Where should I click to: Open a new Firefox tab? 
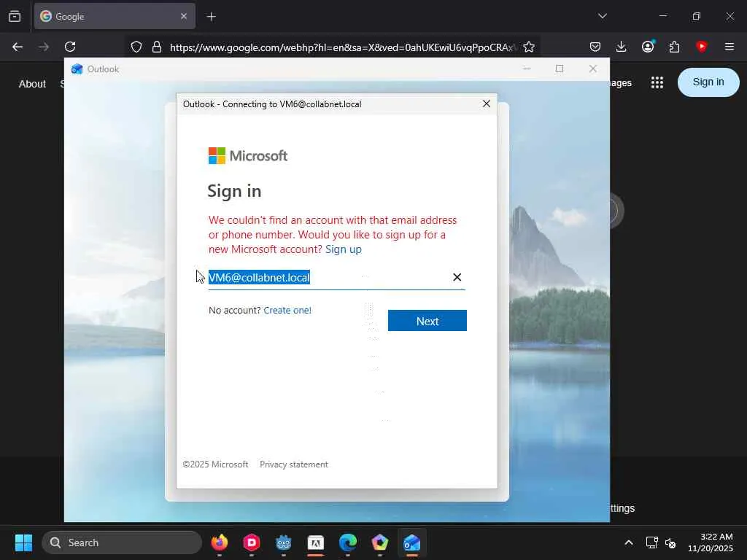[211, 17]
